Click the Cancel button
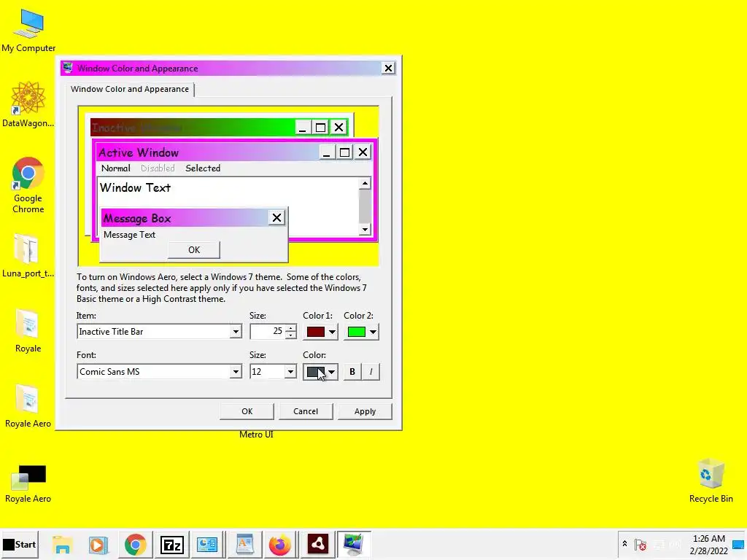Screen dimensions: 747x560 click(x=306, y=411)
